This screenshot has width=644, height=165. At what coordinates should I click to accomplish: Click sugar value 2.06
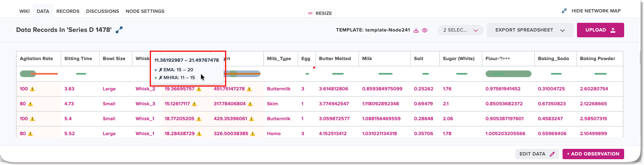pos(448,119)
